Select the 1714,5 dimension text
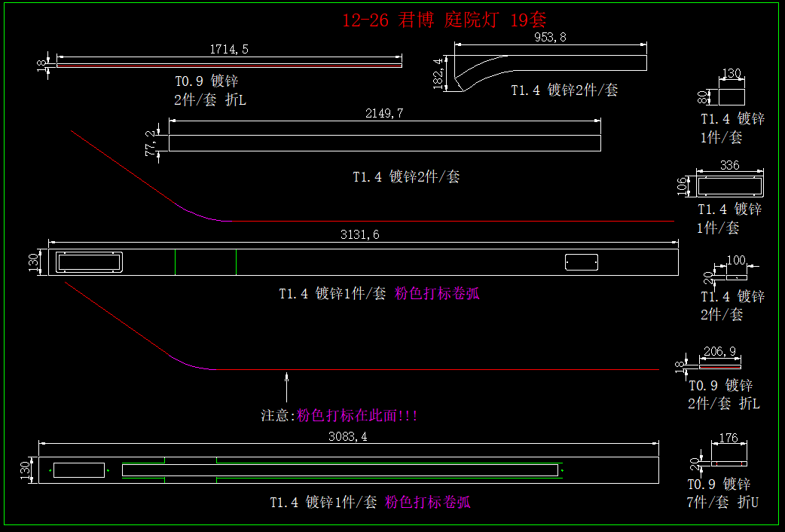 pyautogui.click(x=228, y=49)
